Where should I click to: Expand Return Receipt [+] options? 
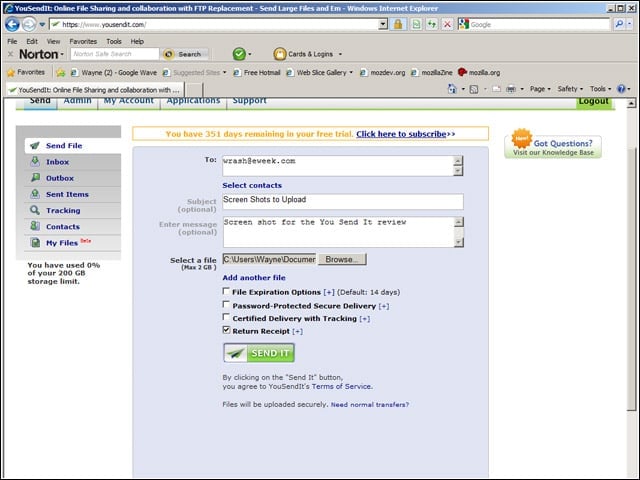click(x=298, y=331)
